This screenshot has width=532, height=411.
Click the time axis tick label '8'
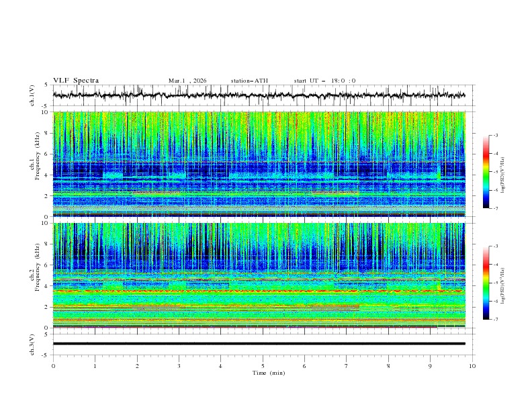pos(388,366)
